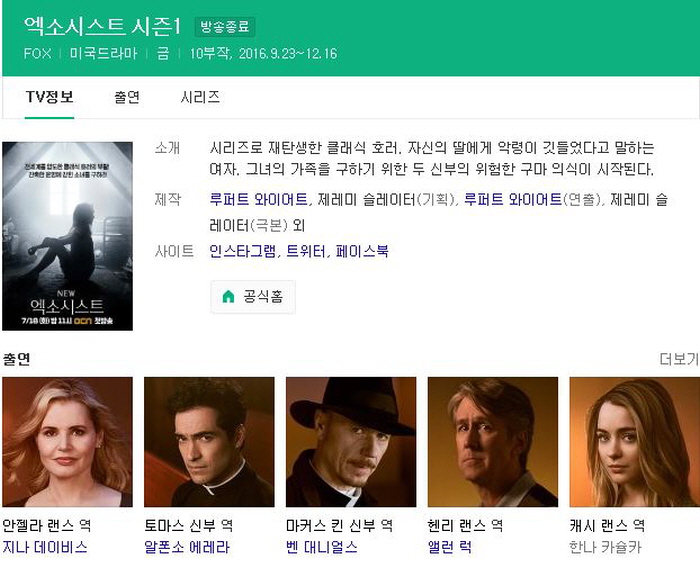Click the green home icon on 공식홈 button

[228, 297]
